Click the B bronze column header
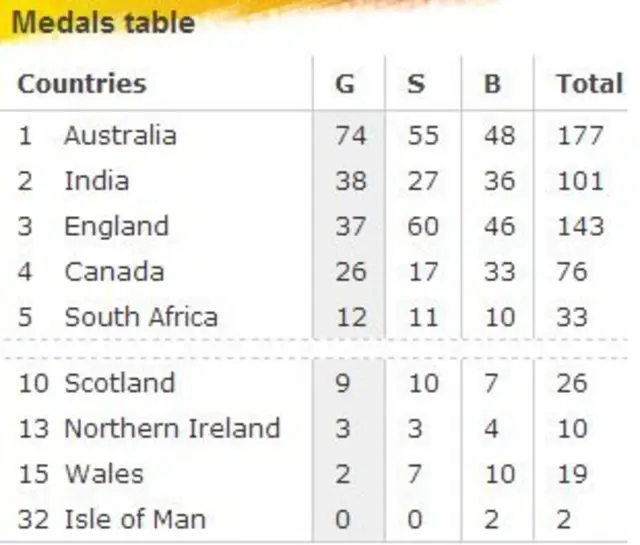The image size is (640, 545). pos(492,84)
